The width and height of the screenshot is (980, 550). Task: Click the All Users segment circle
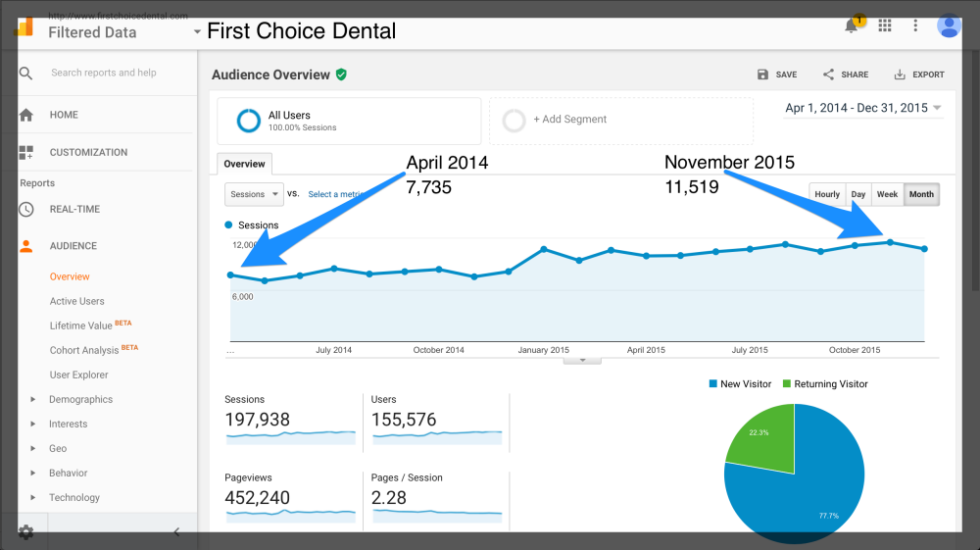point(248,121)
